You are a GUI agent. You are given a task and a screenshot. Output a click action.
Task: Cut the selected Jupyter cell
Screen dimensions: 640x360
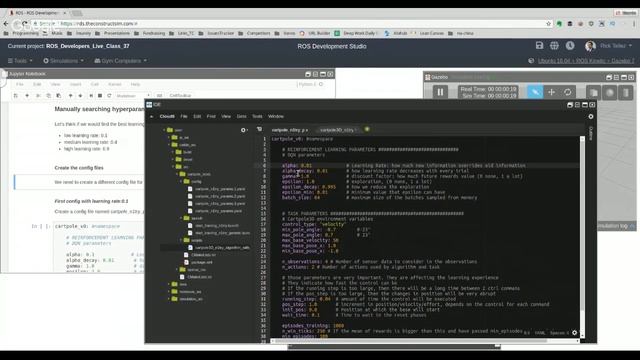tap(38, 96)
